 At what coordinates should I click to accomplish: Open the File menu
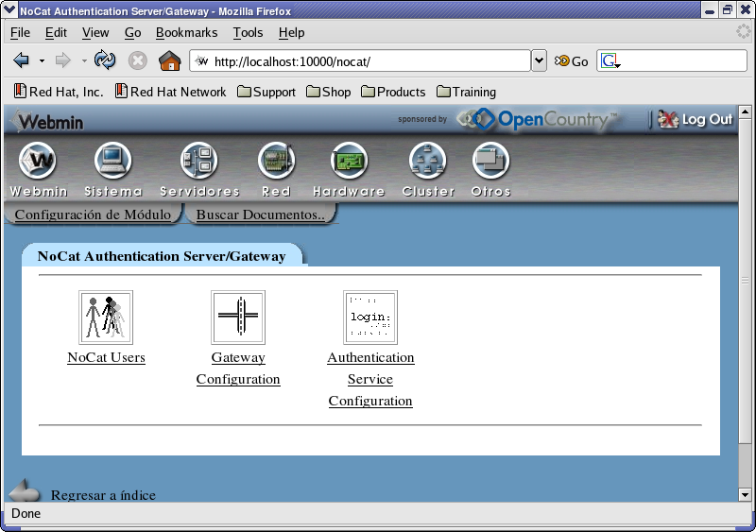pos(20,32)
